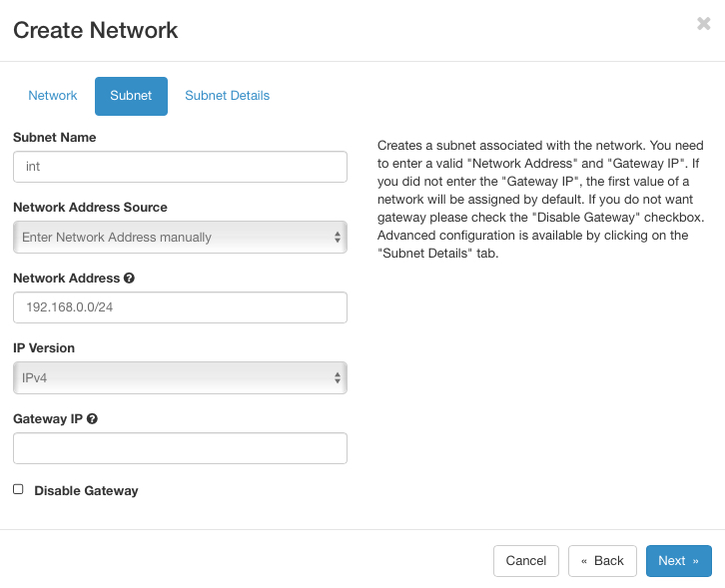
Task: Open the Network Address Source dropdown
Action: [180, 238]
